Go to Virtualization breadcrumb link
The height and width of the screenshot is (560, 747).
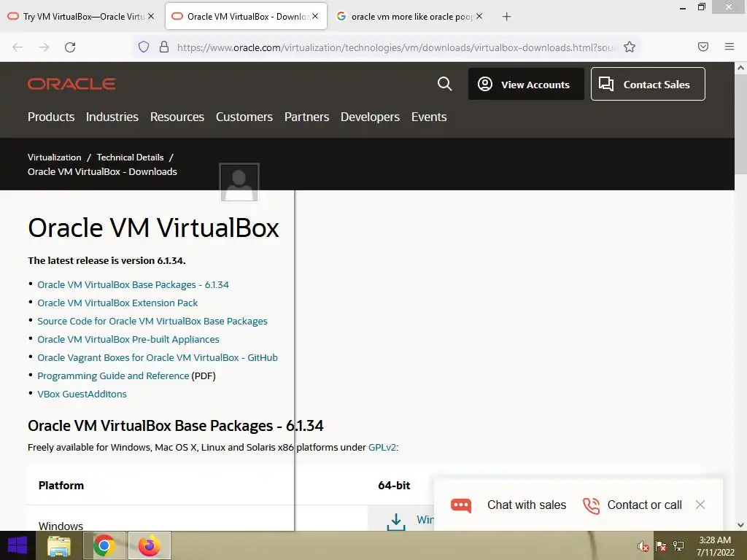coord(54,157)
